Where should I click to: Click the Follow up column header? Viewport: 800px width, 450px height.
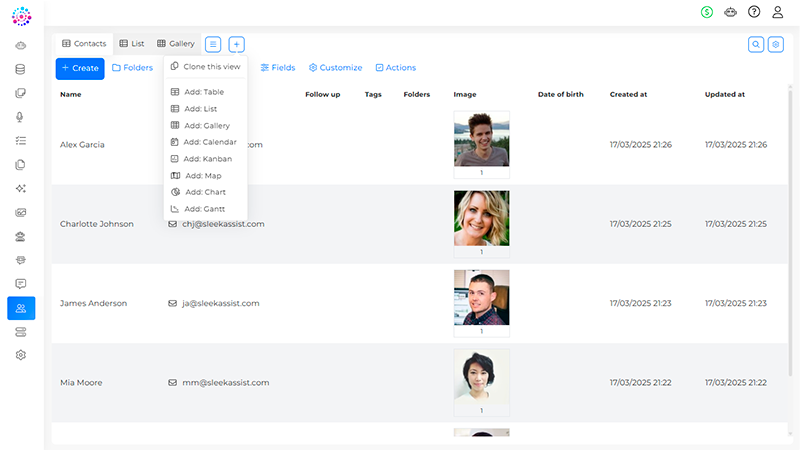[x=322, y=94]
